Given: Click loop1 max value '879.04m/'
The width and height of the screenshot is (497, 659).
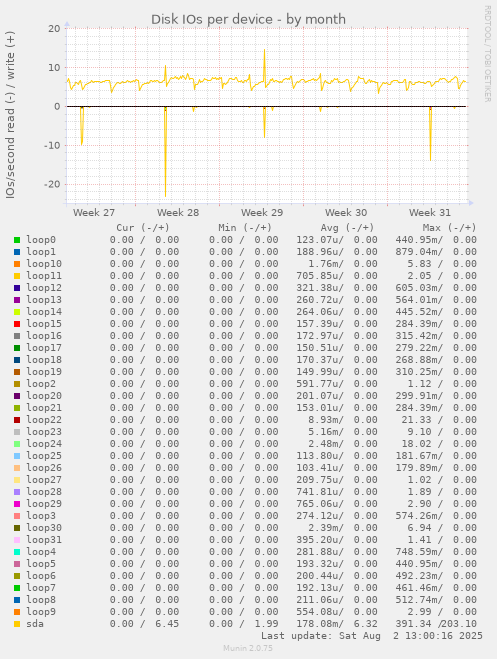Looking at the screenshot, I should click(419, 251).
